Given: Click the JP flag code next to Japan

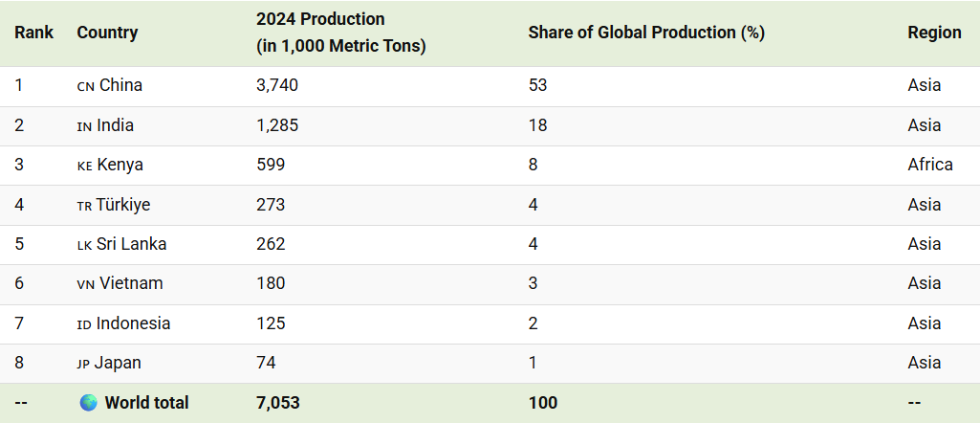Looking at the screenshot, I should tap(84, 365).
